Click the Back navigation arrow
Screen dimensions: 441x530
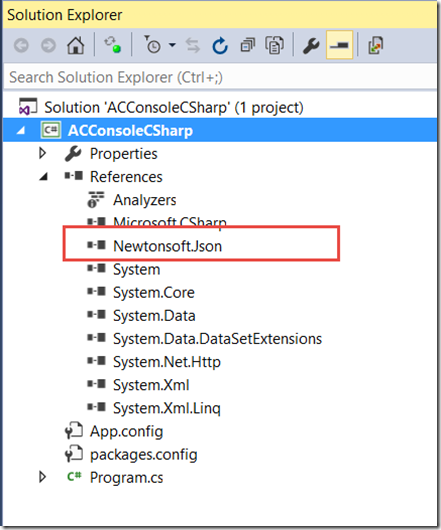pos(21,45)
